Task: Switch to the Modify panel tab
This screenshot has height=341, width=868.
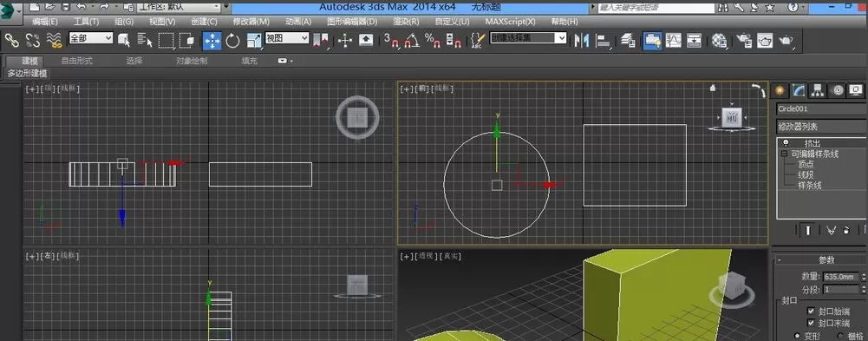Action: coord(799,90)
